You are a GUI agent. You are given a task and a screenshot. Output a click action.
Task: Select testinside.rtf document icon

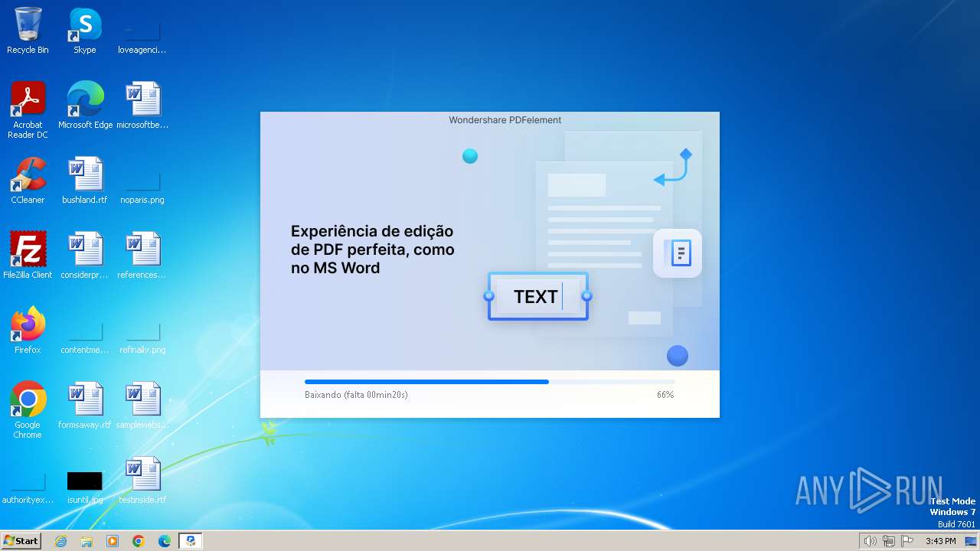coord(142,481)
